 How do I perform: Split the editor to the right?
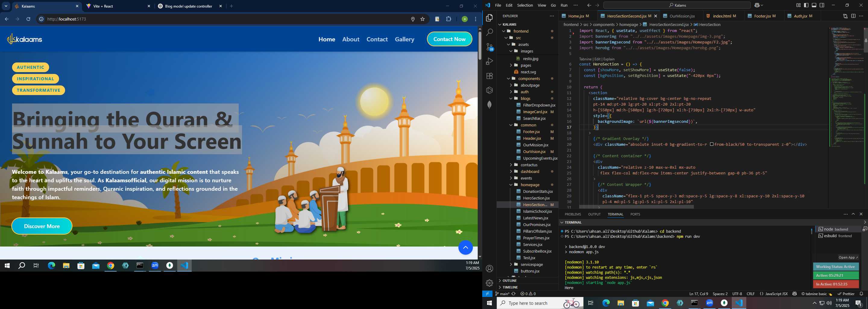(x=853, y=16)
